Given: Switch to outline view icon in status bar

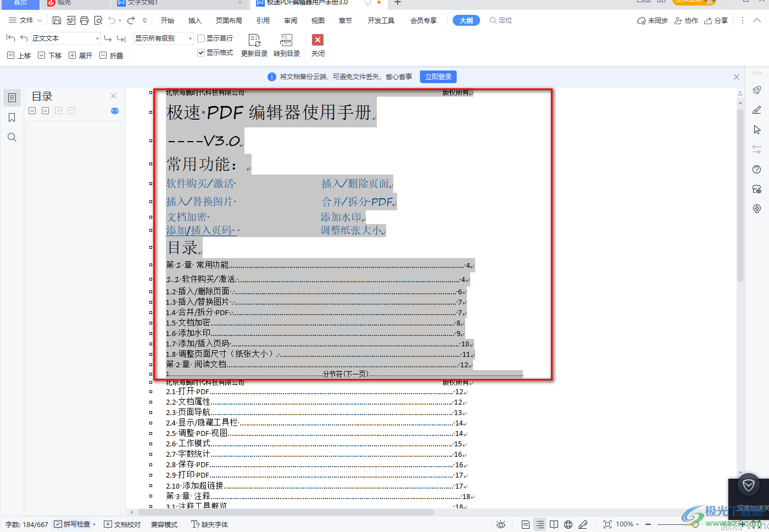Looking at the screenshot, I should pos(540,524).
